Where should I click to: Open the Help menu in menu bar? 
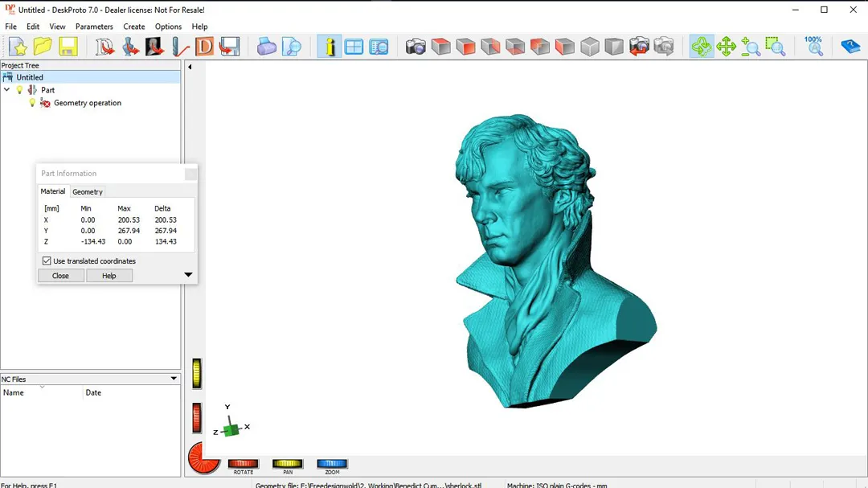point(200,27)
